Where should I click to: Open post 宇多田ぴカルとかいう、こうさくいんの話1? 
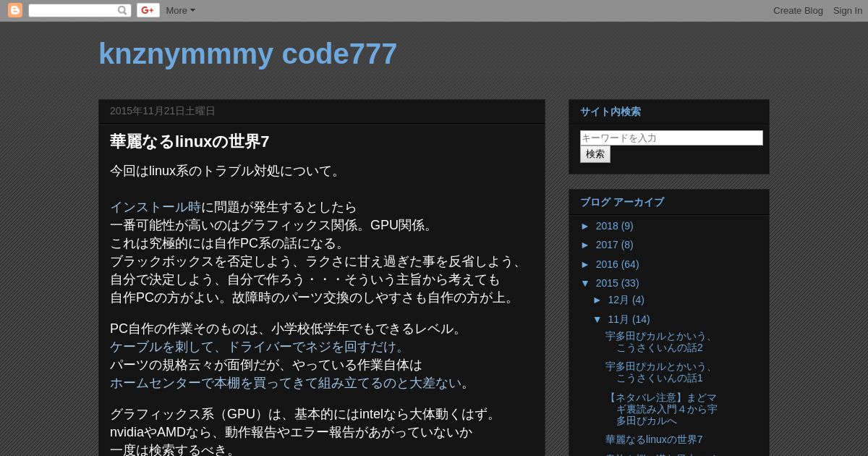(660, 372)
